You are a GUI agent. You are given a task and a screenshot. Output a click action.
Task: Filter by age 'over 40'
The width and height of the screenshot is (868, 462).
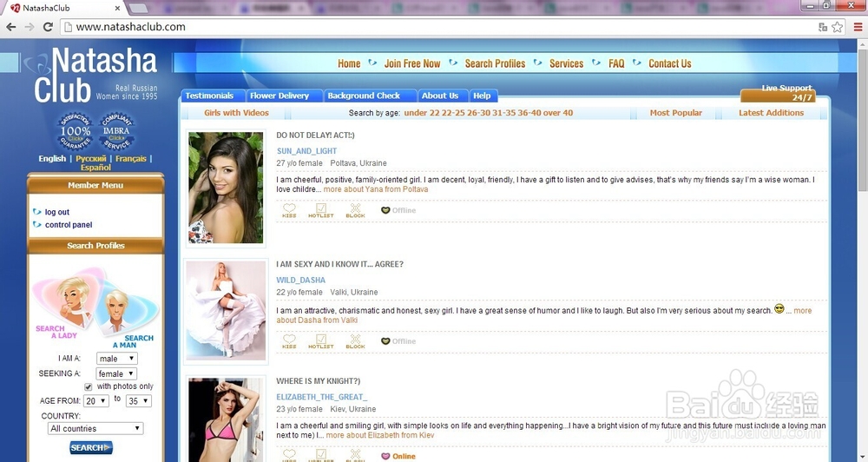point(558,113)
